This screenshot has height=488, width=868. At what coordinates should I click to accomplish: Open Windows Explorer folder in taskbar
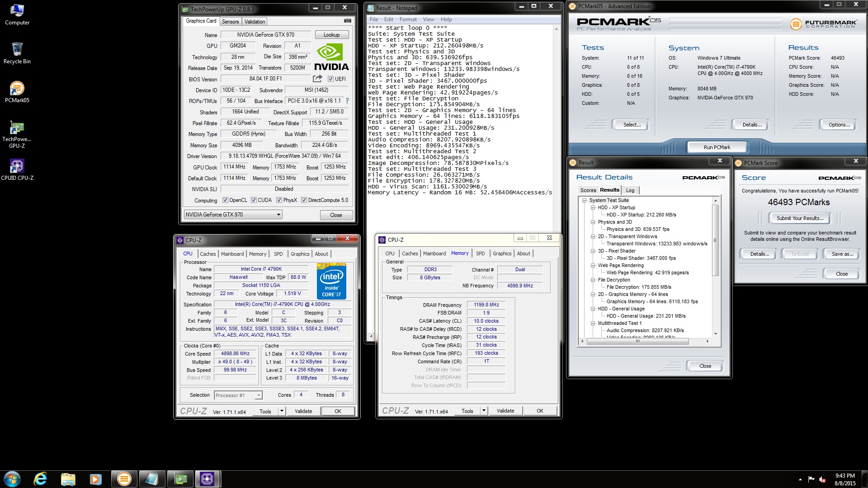[68, 479]
